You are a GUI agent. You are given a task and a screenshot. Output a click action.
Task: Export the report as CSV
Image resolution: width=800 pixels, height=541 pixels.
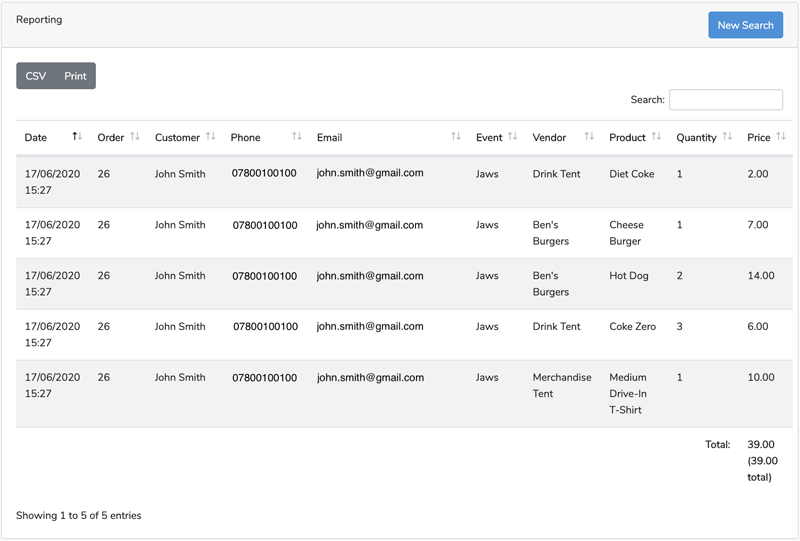tap(36, 76)
